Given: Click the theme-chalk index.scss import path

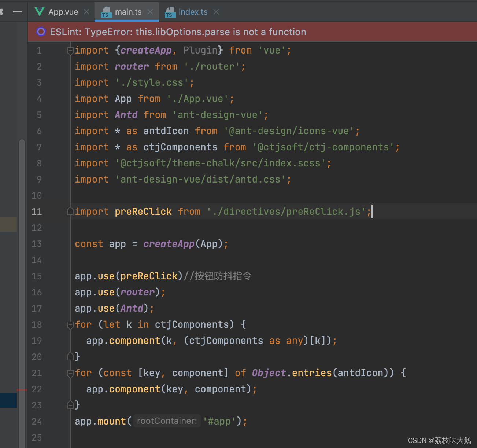Looking at the screenshot, I should tap(221, 163).
